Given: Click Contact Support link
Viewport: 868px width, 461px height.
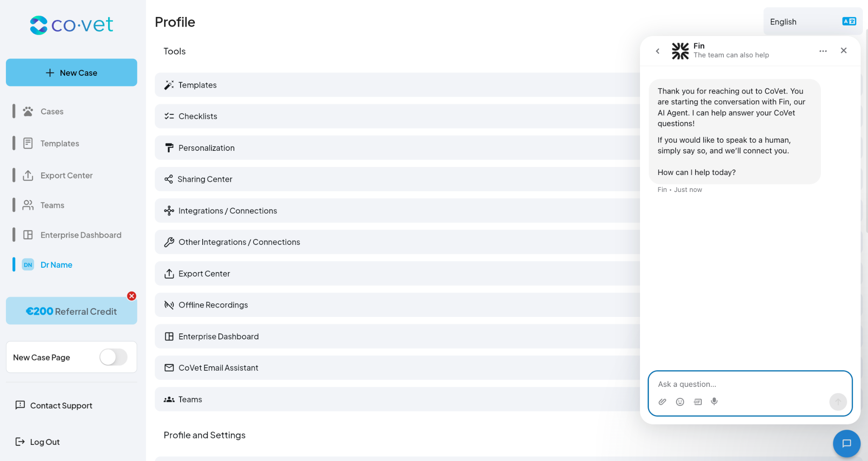Looking at the screenshot, I should coord(61,405).
